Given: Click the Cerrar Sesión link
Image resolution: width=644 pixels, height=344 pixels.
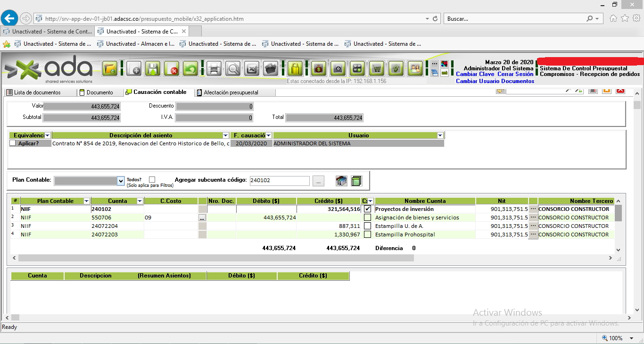Looking at the screenshot, I should (x=515, y=74).
